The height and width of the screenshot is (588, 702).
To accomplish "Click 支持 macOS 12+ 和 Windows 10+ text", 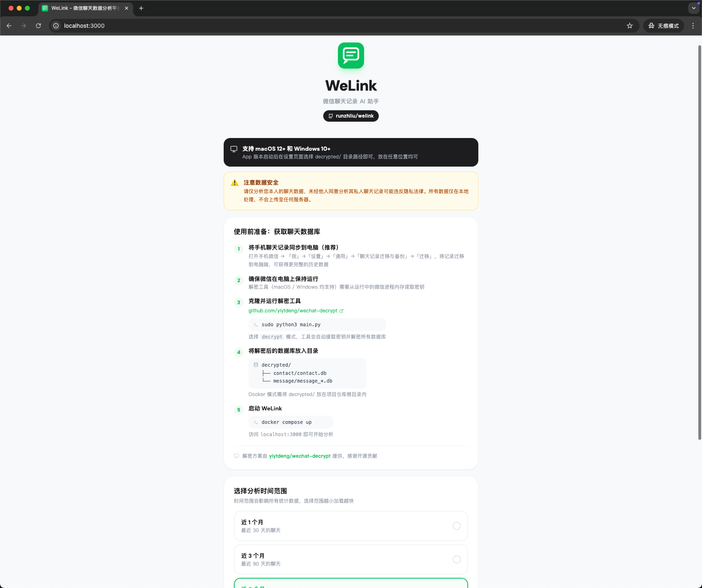I will pyautogui.click(x=287, y=149).
